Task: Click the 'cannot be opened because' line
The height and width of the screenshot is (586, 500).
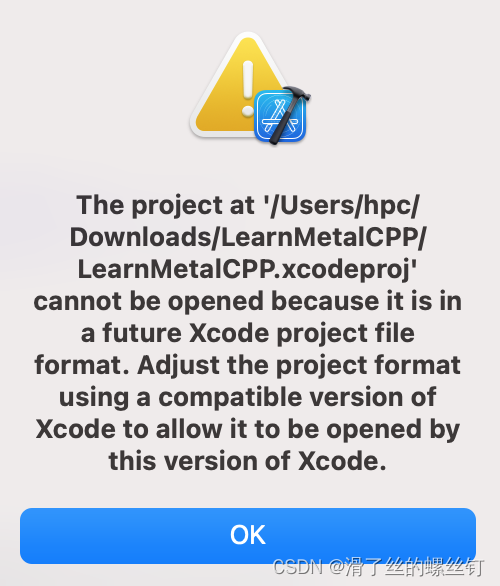Action: (248, 301)
